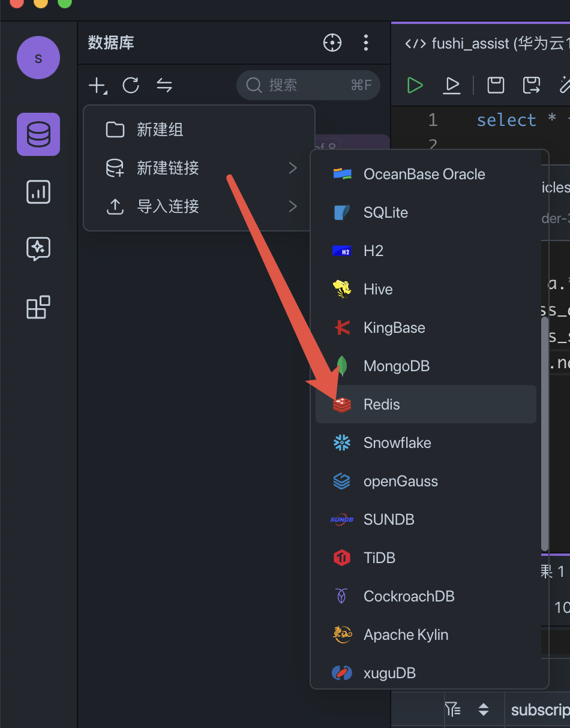Focus the 搜索 search field
This screenshot has height=728, width=570.
click(x=308, y=85)
